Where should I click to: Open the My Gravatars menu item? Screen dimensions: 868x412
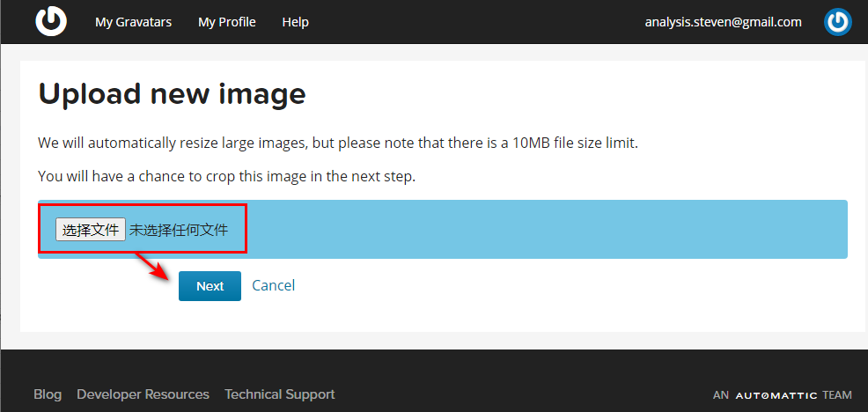[134, 22]
